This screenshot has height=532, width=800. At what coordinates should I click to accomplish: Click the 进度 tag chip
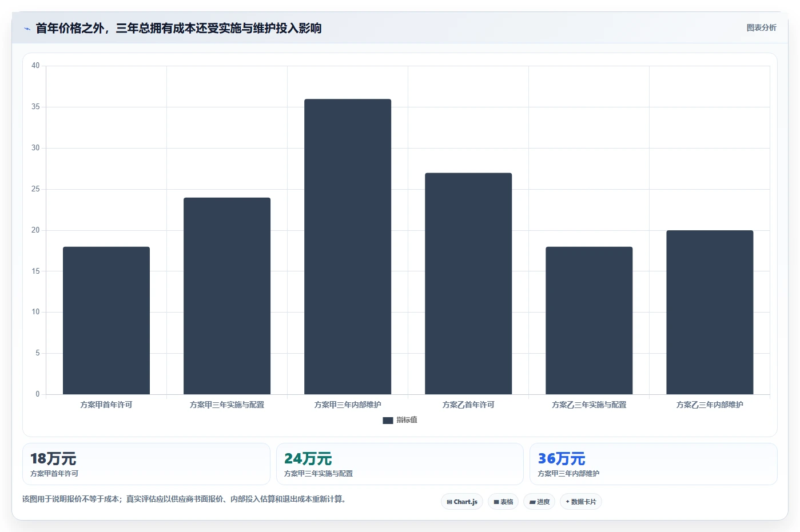point(539,502)
